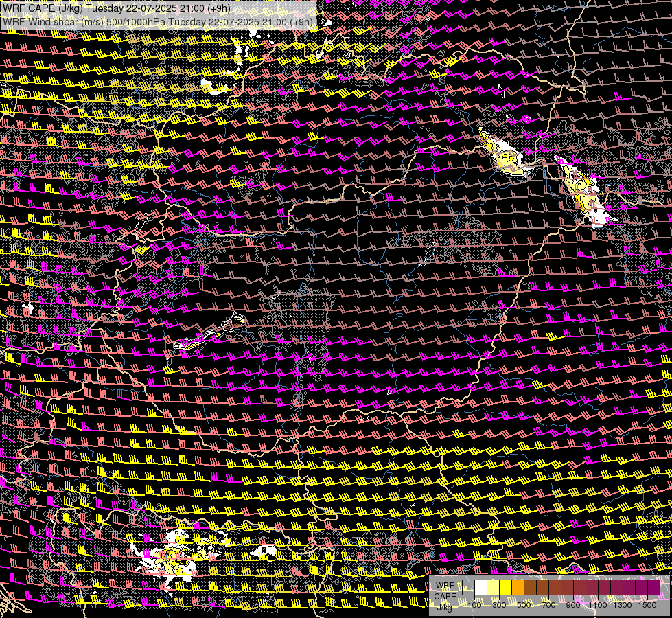Screen dimensions: 672x618
Task: Click the legend value 1100
Action: click(x=598, y=605)
